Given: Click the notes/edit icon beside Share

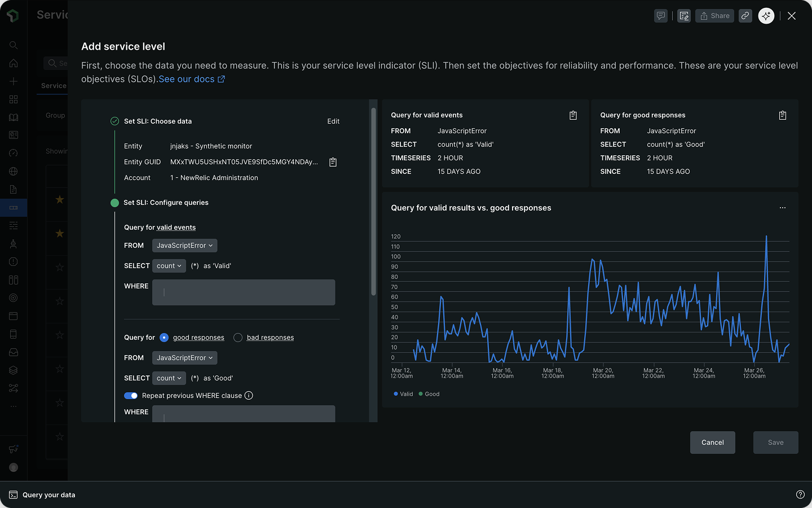Looking at the screenshot, I should tap(684, 16).
